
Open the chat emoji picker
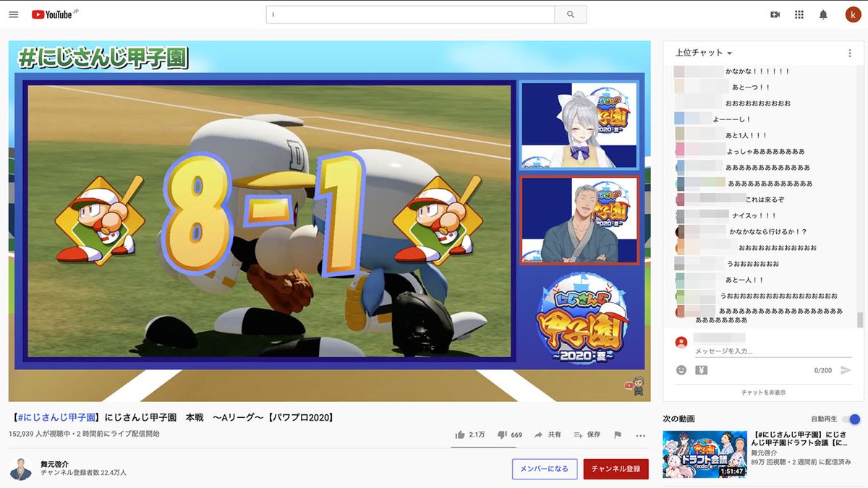coord(681,370)
